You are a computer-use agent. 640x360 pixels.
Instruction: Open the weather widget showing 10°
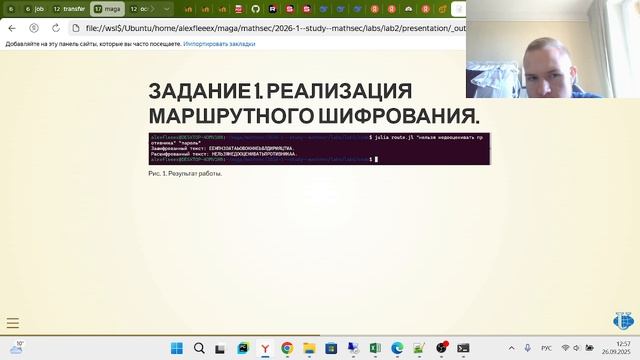[17, 348]
